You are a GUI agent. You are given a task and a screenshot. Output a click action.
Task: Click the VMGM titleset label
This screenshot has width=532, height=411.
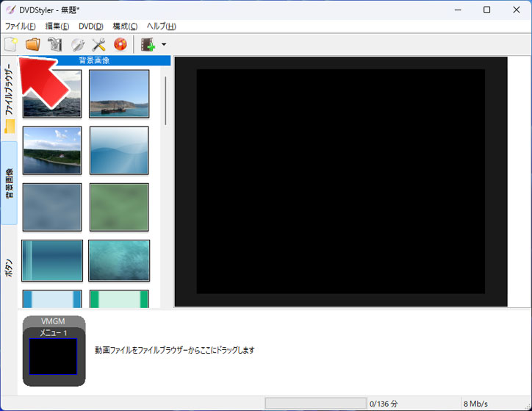coord(53,321)
